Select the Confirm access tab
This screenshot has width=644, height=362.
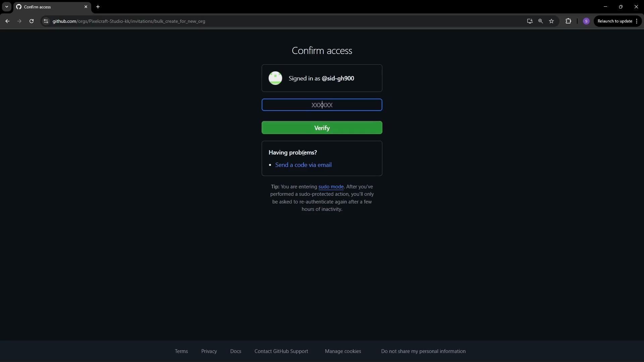click(x=52, y=7)
